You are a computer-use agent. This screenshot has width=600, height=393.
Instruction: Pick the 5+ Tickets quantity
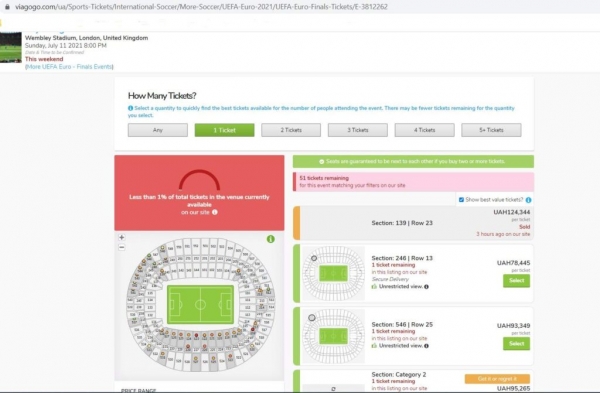(491, 130)
